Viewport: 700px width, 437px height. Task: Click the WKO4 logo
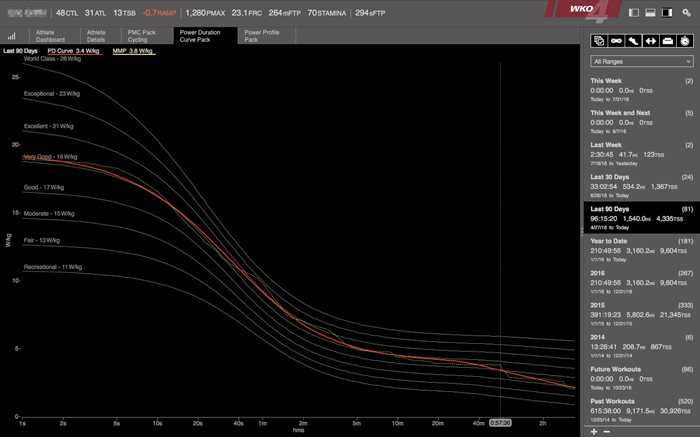click(x=583, y=11)
